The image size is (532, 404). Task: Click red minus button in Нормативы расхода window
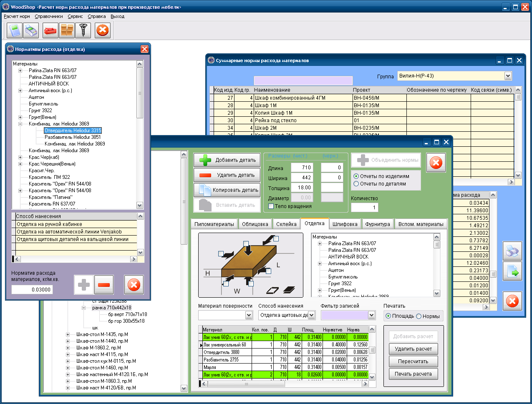pyautogui.click(x=104, y=285)
